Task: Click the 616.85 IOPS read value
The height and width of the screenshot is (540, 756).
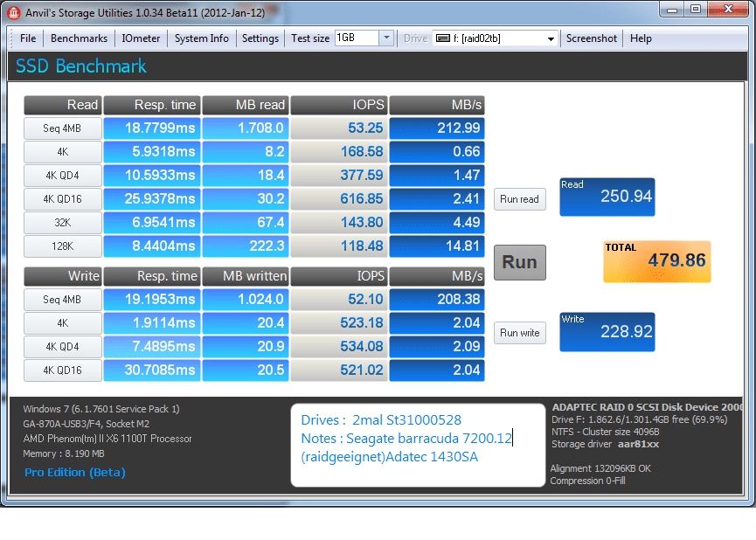Action: tap(339, 199)
